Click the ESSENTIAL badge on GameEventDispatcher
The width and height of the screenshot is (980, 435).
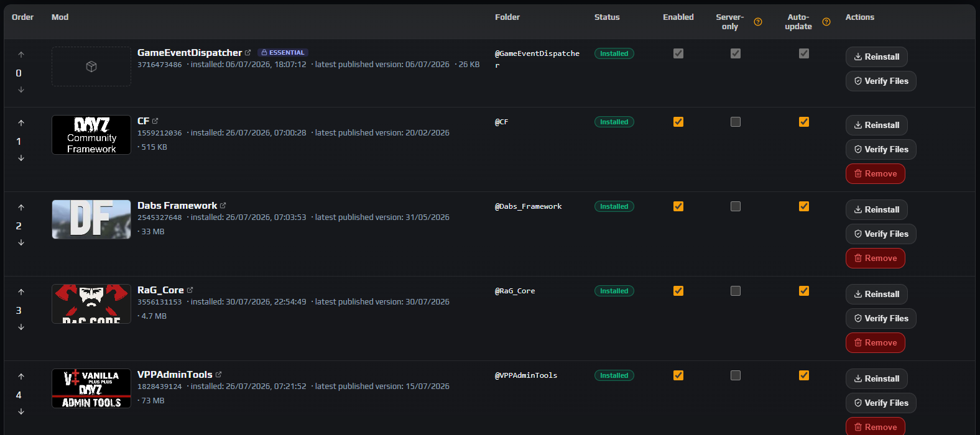(x=283, y=53)
